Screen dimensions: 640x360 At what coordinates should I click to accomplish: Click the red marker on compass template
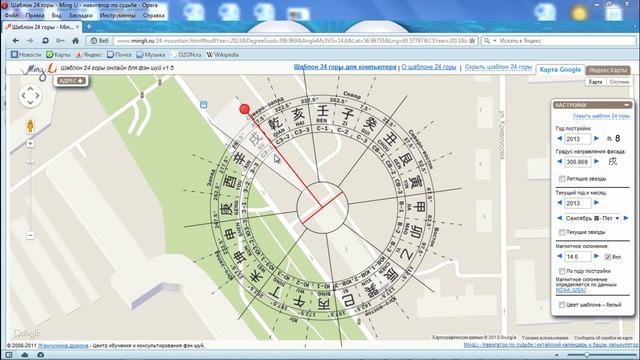pos(244,109)
